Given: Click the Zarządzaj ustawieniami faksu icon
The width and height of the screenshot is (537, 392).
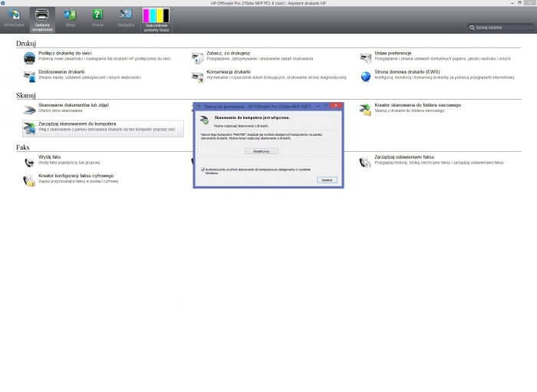Looking at the screenshot, I should 365,162.
